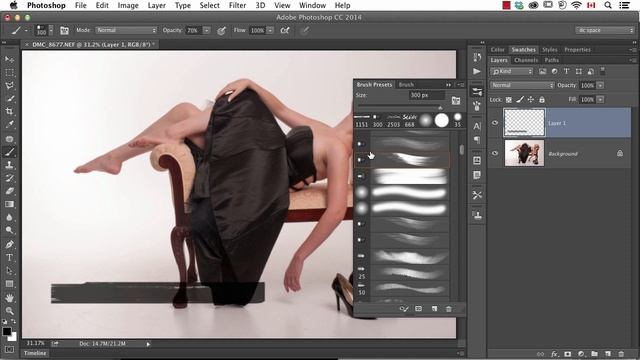The image size is (640, 360).
Task: Select the Zoom tool
Action: 9,311
